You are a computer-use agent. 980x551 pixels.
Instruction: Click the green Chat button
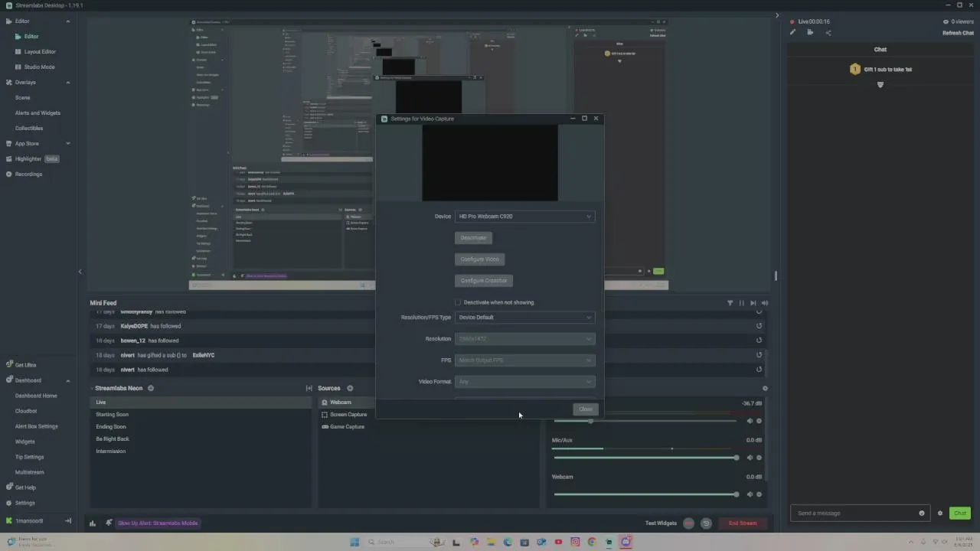tap(959, 514)
